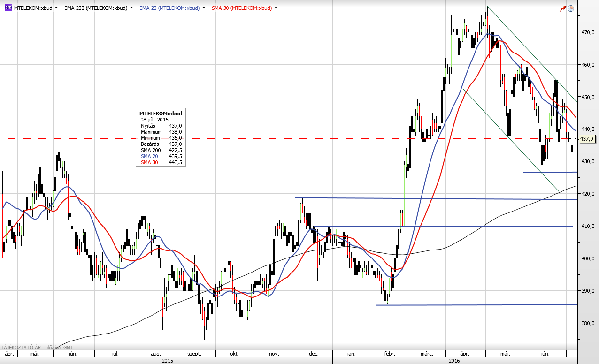Click the 440,0 price axis label
Viewport: 599px width, 364px height.
coord(588,129)
